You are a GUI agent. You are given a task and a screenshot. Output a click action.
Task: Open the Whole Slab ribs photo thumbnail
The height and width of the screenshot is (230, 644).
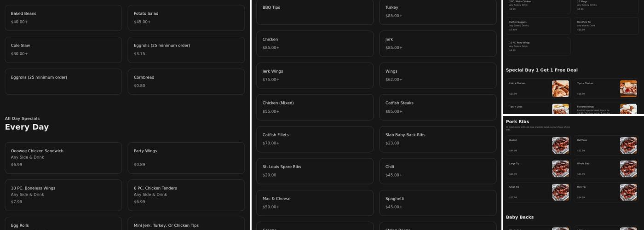(628, 169)
